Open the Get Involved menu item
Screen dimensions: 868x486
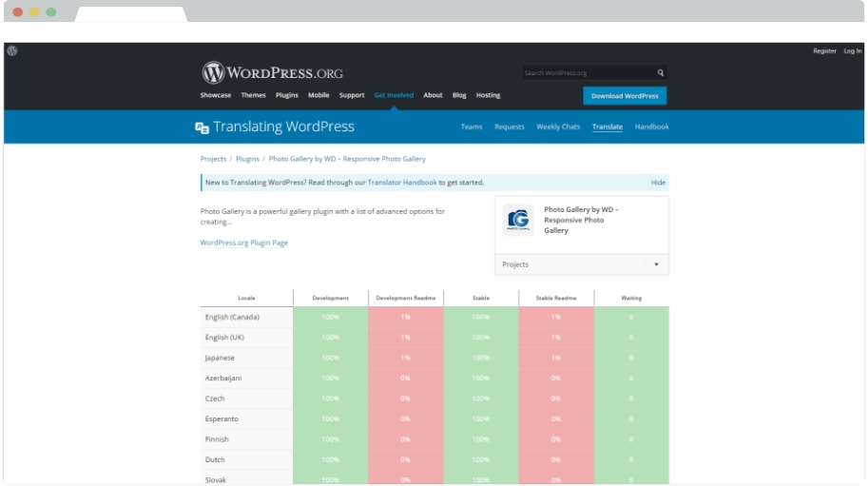[x=394, y=95]
